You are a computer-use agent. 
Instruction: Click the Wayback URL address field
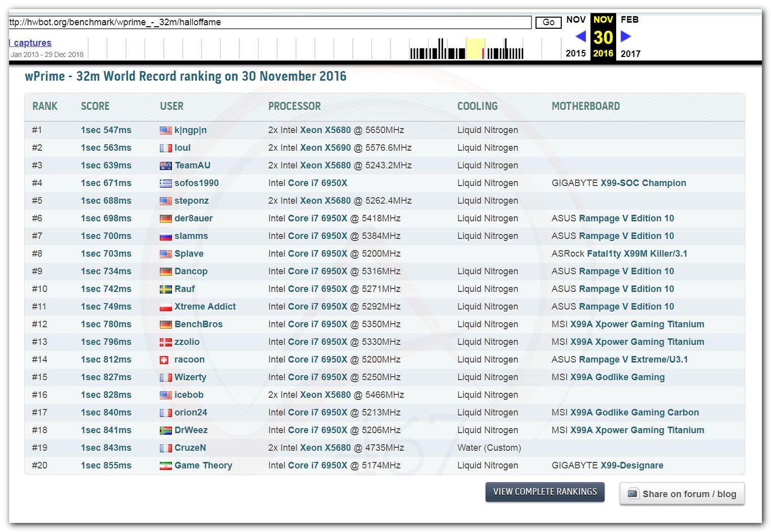coord(270,22)
